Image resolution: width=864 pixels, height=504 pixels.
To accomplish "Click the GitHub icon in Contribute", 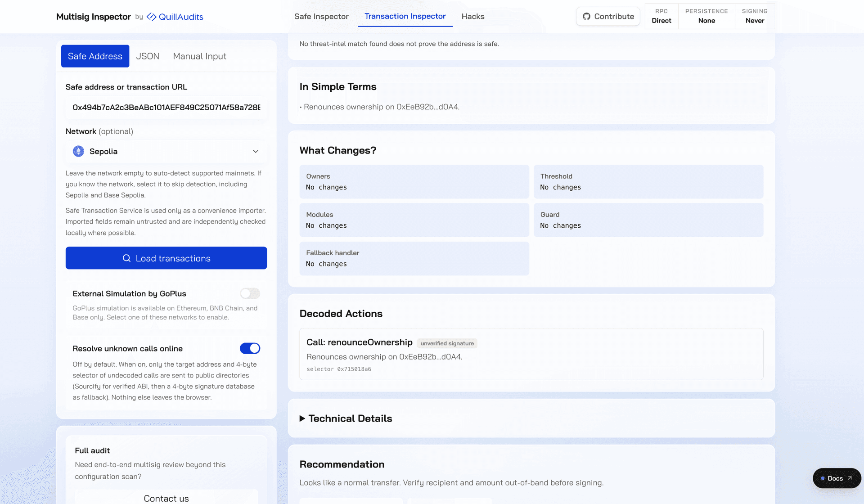I will pos(586,17).
